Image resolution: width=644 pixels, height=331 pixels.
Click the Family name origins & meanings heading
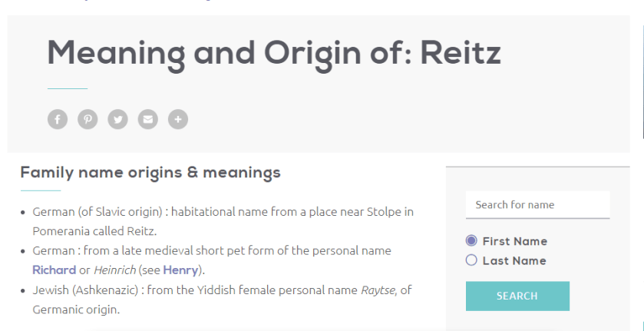150,173
